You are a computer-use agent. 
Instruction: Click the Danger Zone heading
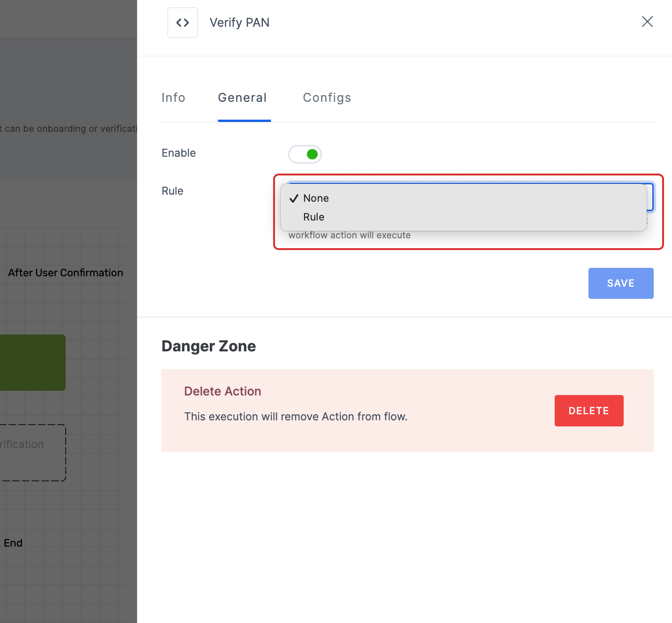[209, 346]
